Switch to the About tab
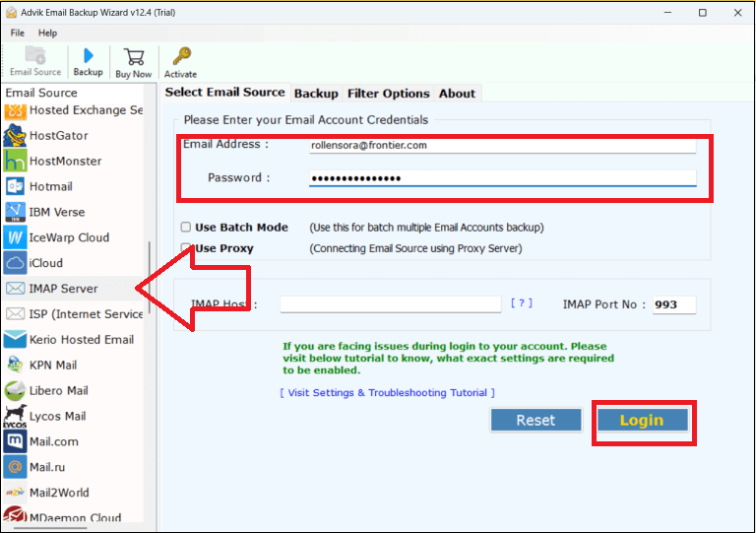The height and width of the screenshot is (533, 756). tap(457, 94)
